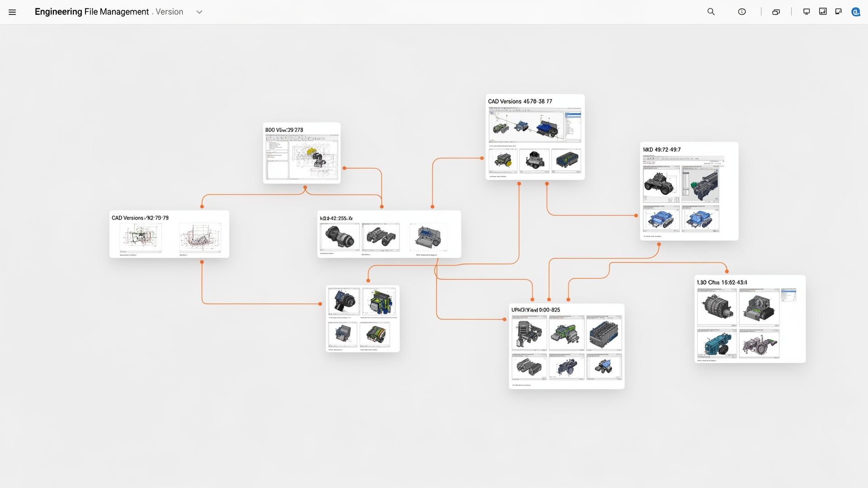Open the grey linkage thumbnail in 1.30 Chia card
868x488 pixels.
[759, 344]
